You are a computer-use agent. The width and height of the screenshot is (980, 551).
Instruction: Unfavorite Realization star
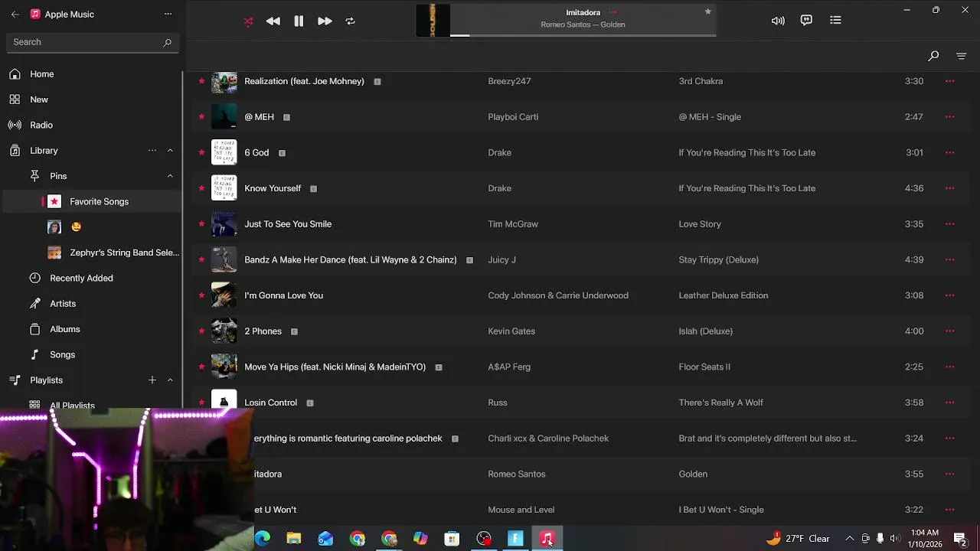(201, 81)
